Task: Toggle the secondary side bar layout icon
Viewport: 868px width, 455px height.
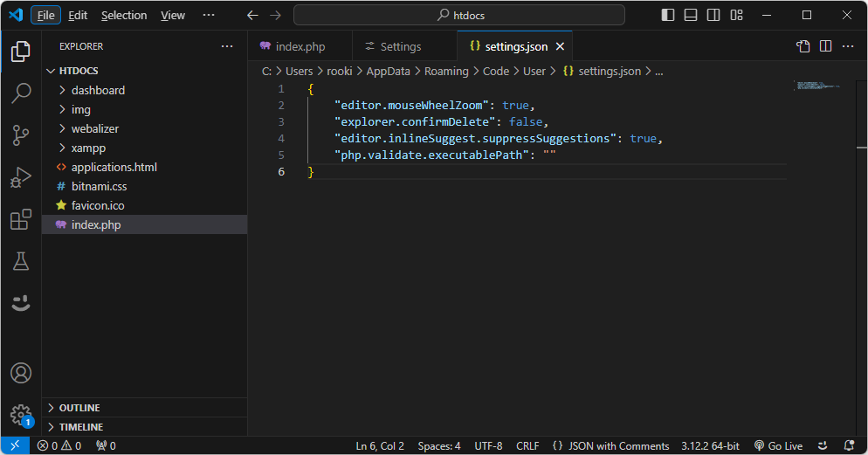Action: (x=713, y=15)
